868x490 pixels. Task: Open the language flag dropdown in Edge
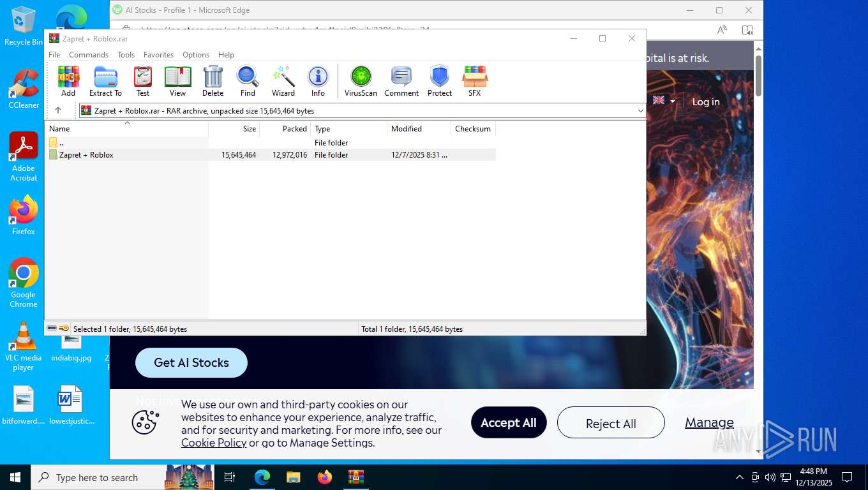[x=663, y=100]
